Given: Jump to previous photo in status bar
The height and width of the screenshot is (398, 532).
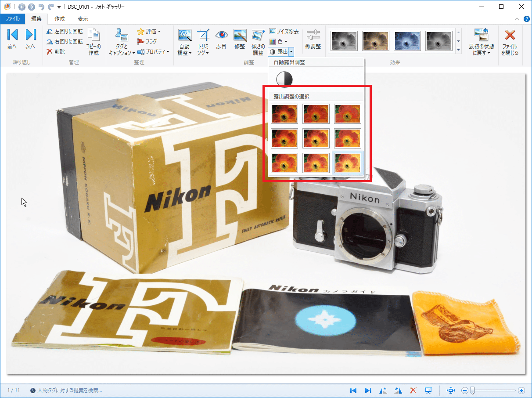Looking at the screenshot, I should pyautogui.click(x=353, y=390).
